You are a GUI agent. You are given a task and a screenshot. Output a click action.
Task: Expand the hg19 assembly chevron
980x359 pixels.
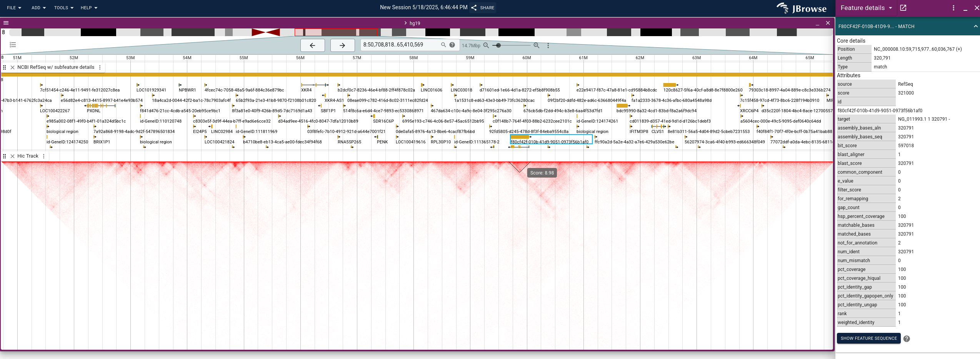(405, 23)
